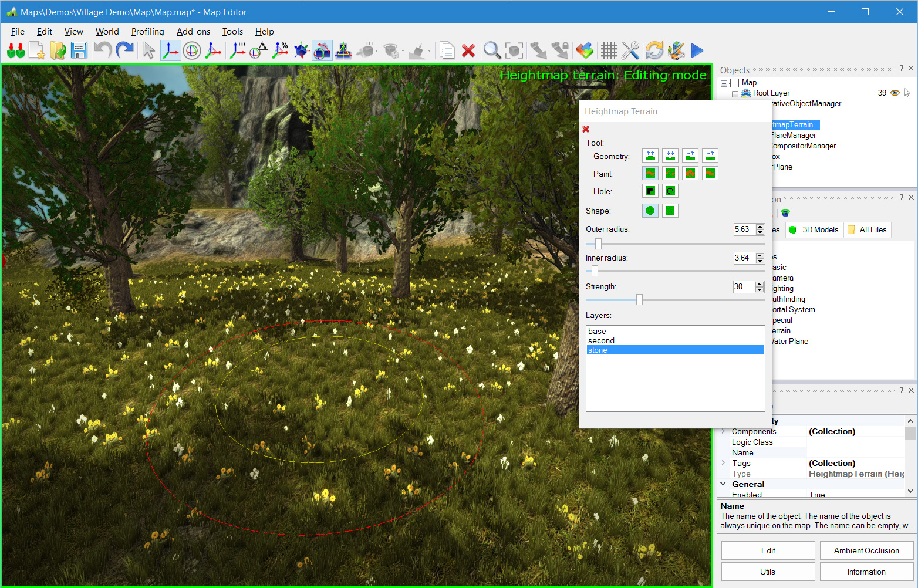
Task: Select the circle brush shape
Action: pos(650,211)
